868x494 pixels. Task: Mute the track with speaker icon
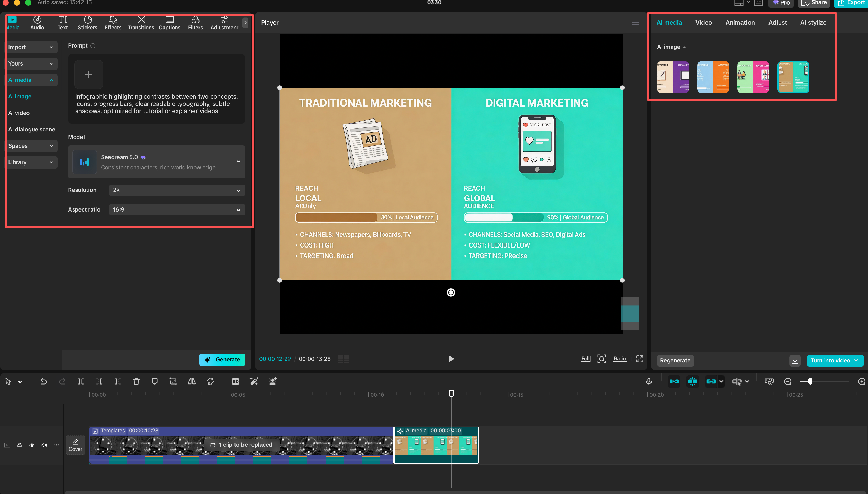click(x=44, y=445)
